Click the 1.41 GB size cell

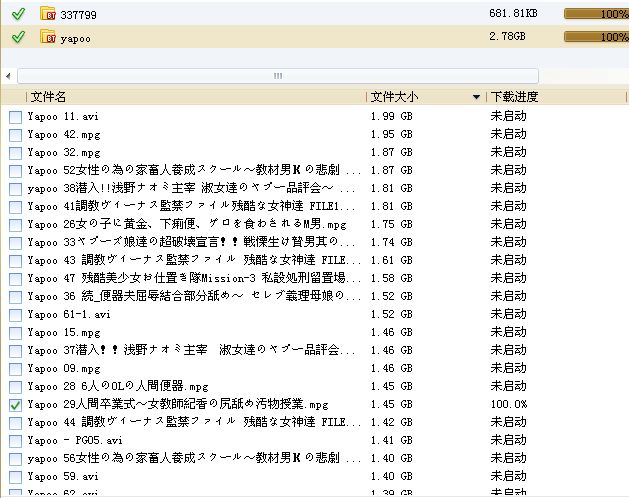[x=392, y=440]
